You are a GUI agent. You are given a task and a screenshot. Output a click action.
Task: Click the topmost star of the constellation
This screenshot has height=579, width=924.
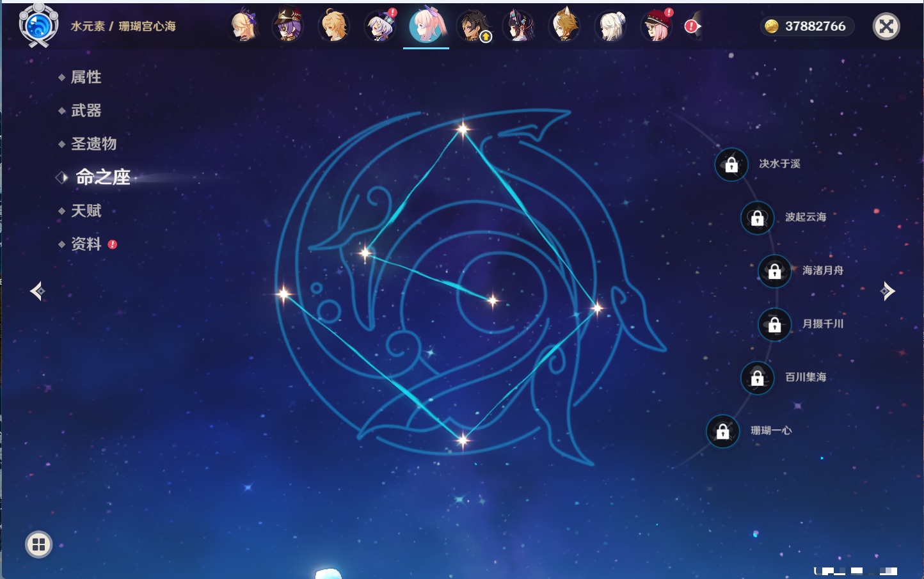point(463,129)
